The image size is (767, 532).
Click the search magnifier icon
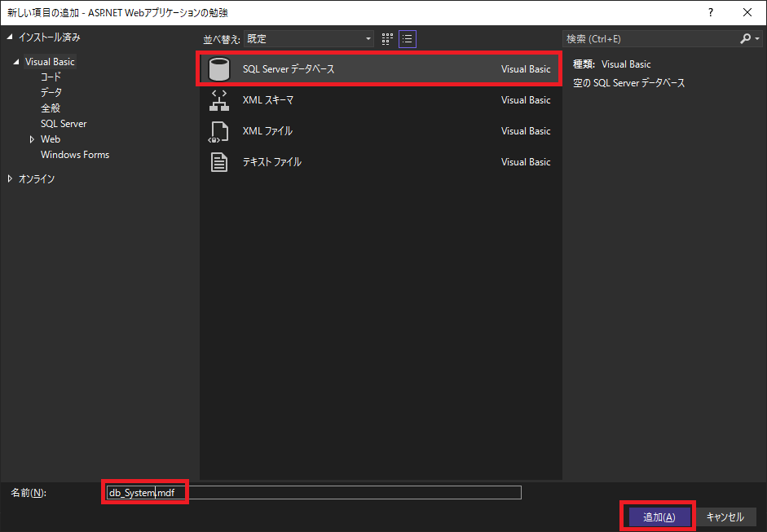coord(745,38)
